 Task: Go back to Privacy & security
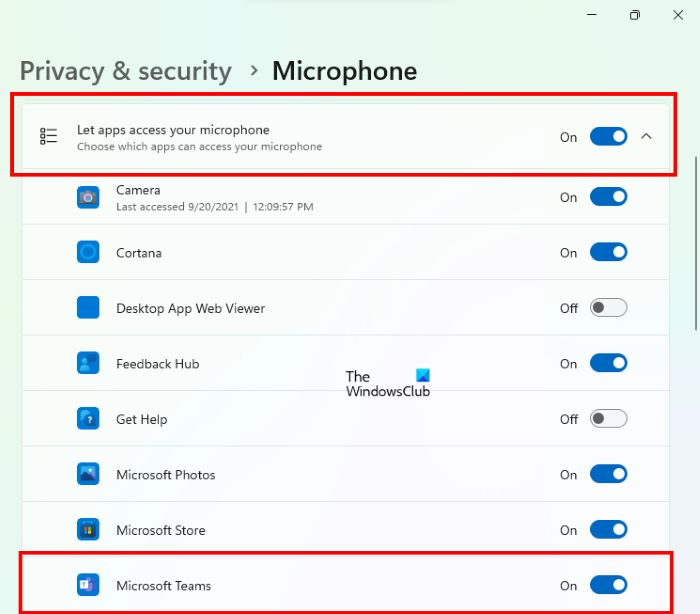coord(126,71)
